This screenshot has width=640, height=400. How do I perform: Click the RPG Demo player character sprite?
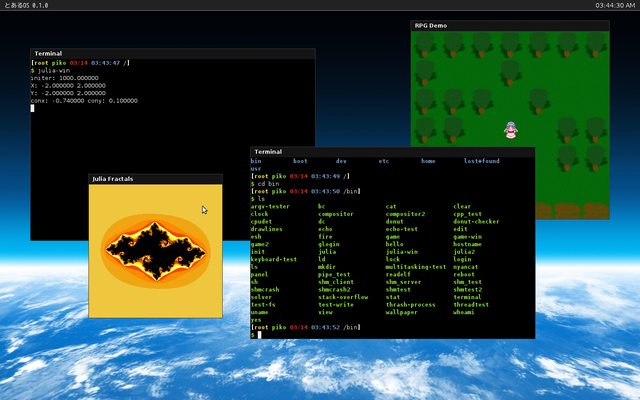[511, 130]
